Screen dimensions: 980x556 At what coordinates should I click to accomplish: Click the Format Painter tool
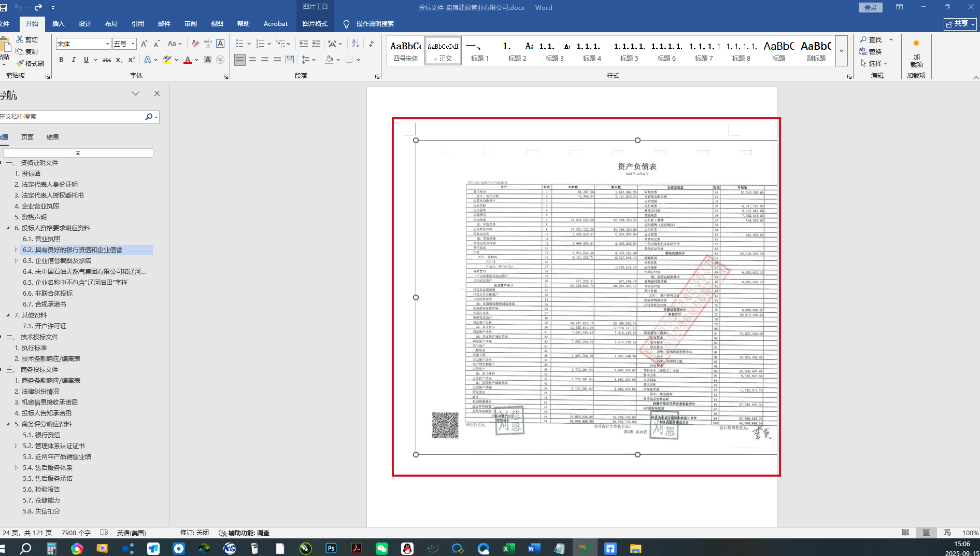click(30, 63)
